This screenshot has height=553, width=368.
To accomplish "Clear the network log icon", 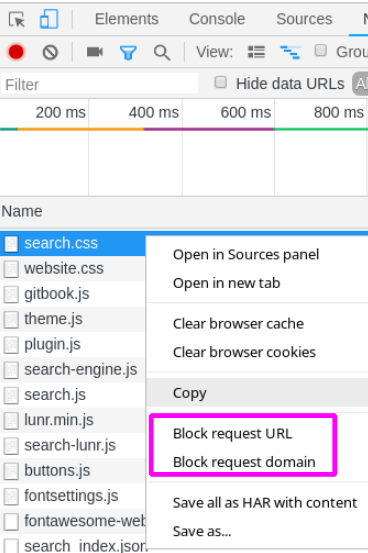I will pos(50,53).
